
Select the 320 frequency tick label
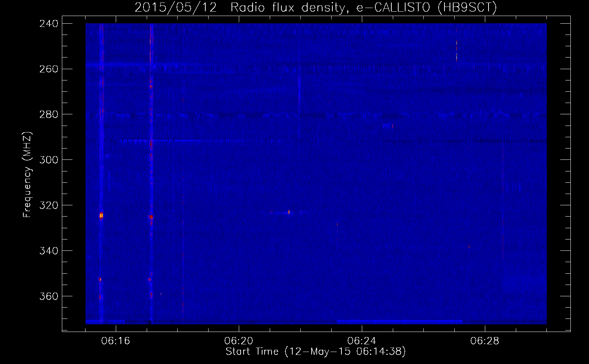tap(49, 206)
